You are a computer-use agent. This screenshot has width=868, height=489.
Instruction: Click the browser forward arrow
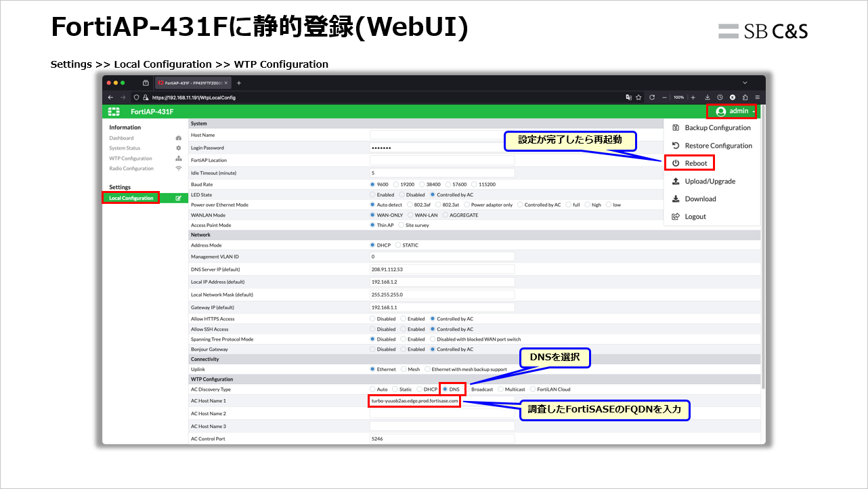(x=123, y=98)
